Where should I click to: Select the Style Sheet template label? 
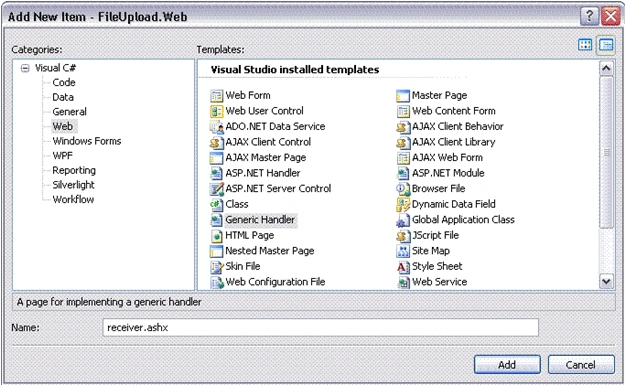[437, 266]
